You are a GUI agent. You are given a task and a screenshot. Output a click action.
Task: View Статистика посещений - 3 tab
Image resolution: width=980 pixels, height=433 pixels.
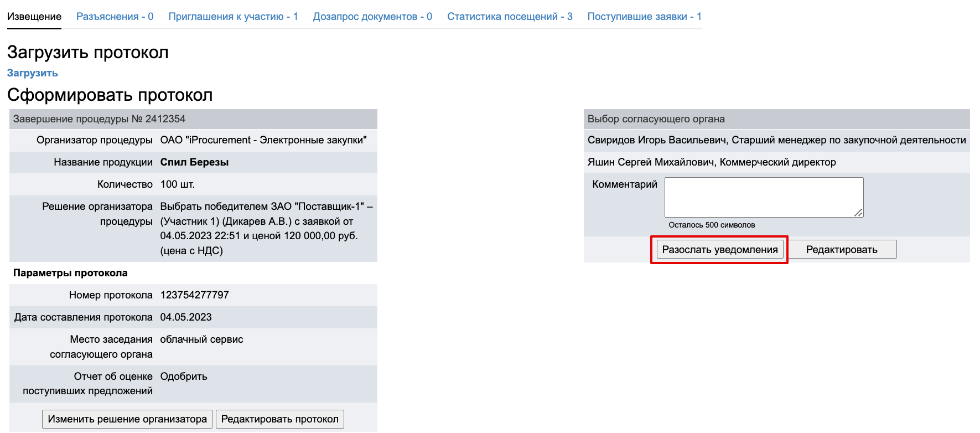[x=510, y=17]
